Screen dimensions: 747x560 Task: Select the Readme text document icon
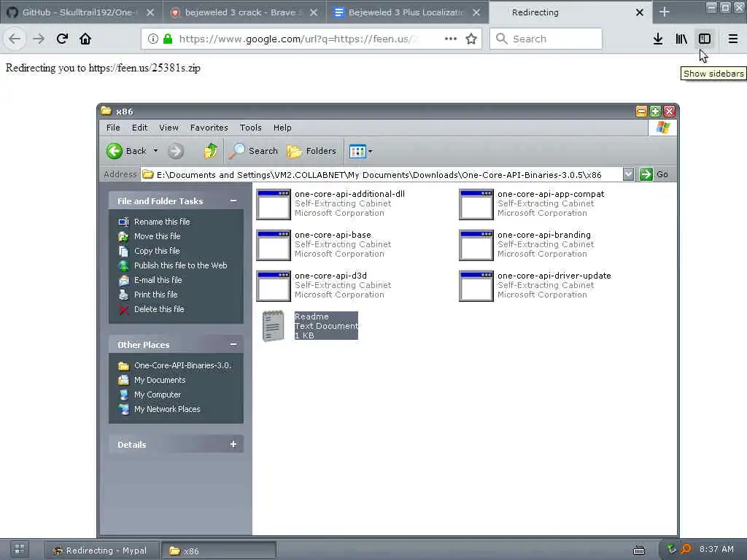pos(274,326)
